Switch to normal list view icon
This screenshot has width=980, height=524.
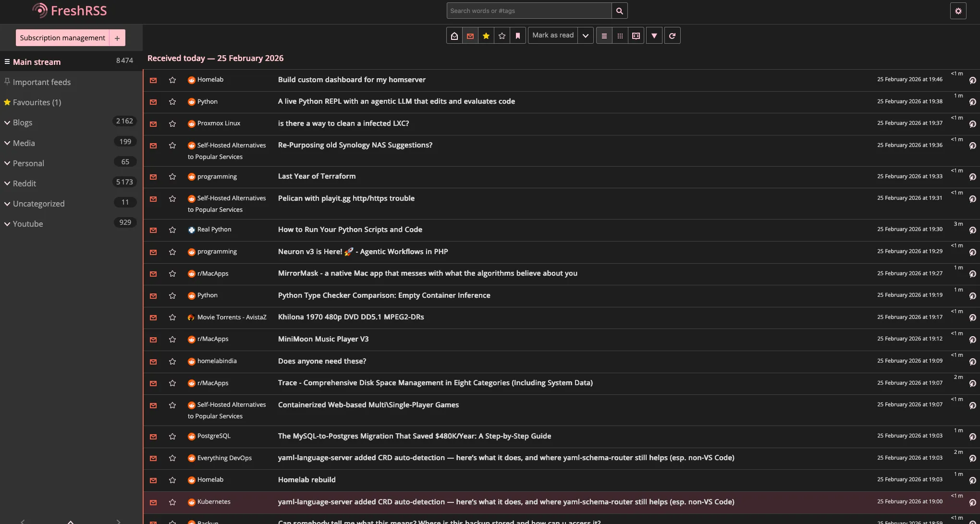point(604,36)
